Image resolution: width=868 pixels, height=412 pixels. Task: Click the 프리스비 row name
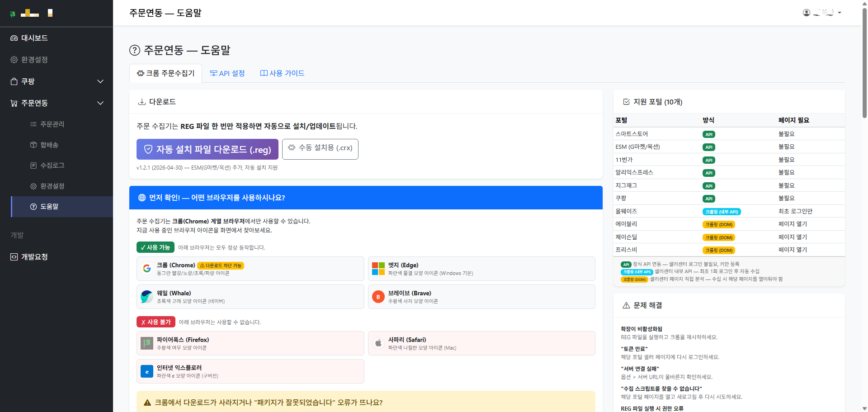point(626,250)
